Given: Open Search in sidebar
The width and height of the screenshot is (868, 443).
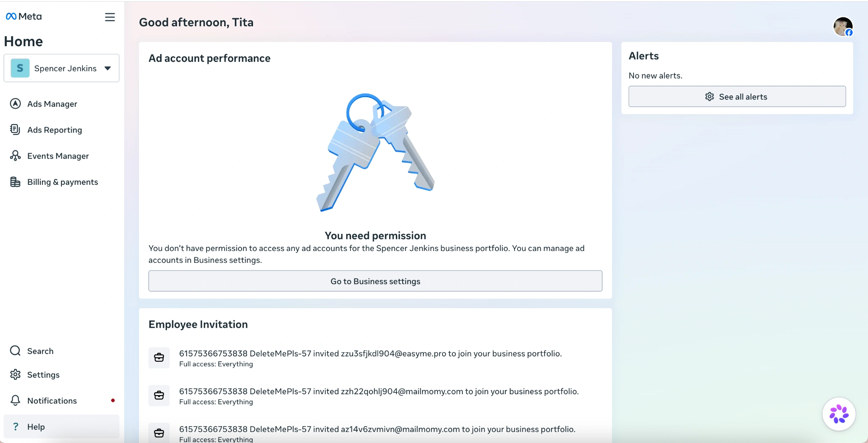Looking at the screenshot, I should (61, 351).
